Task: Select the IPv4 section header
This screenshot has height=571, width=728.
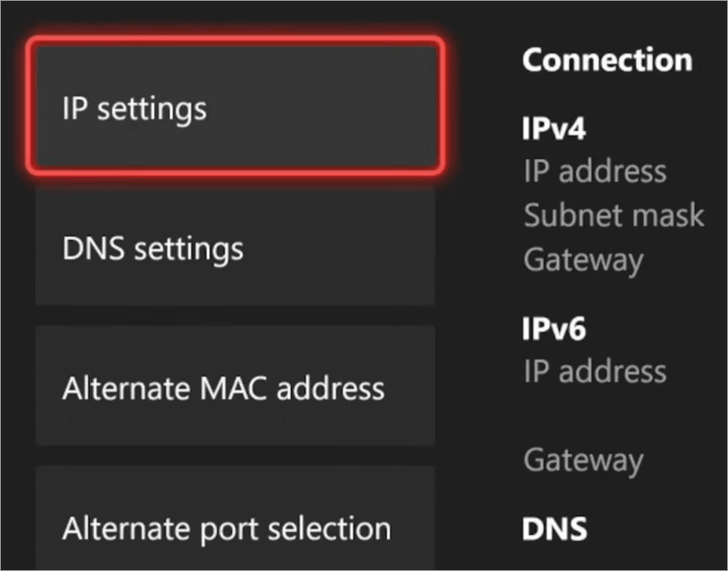Action: (x=554, y=128)
